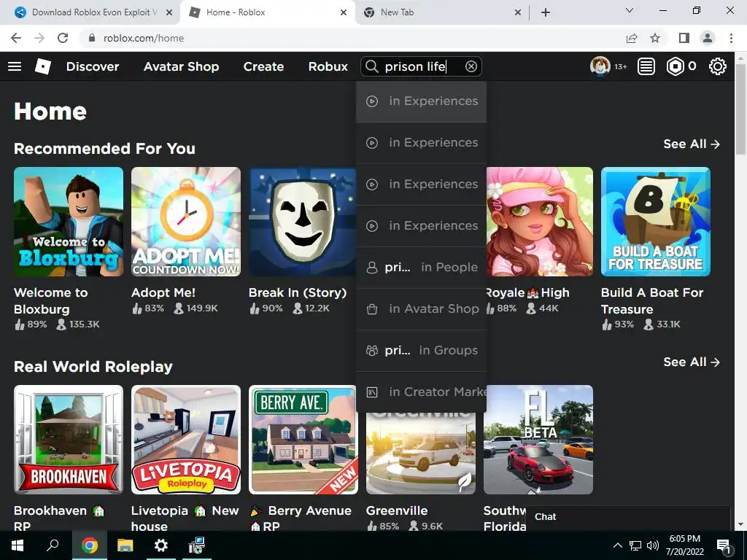Open Windows taskbar search
The height and width of the screenshot is (560, 747).
tap(53, 545)
